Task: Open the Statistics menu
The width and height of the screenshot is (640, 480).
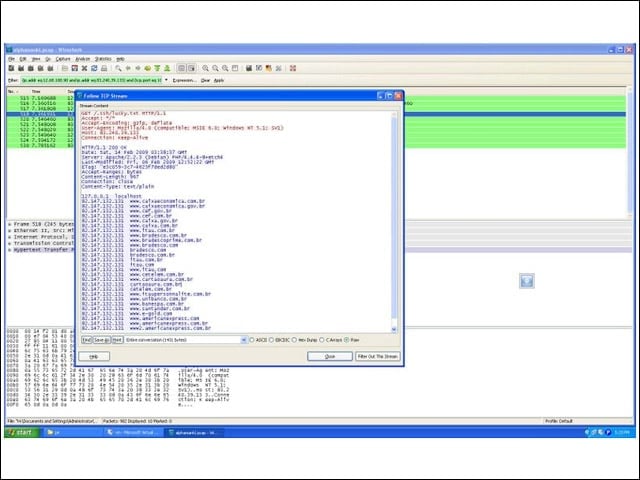Action: [103, 59]
